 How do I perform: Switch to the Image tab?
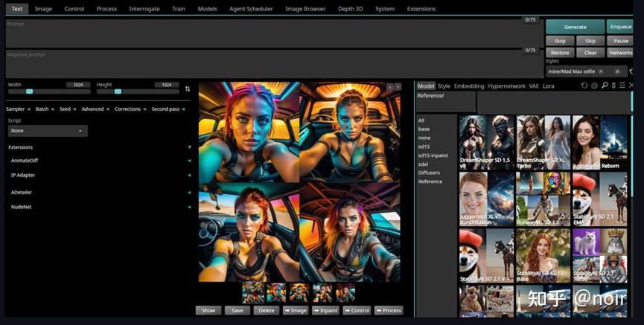click(x=43, y=9)
